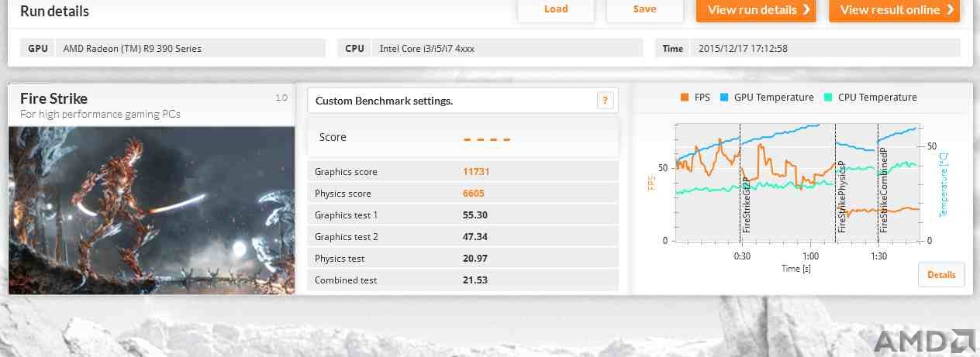Click the Custom Benchmark settings label
The height and width of the screenshot is (357, 980).
tap(384, 101)
